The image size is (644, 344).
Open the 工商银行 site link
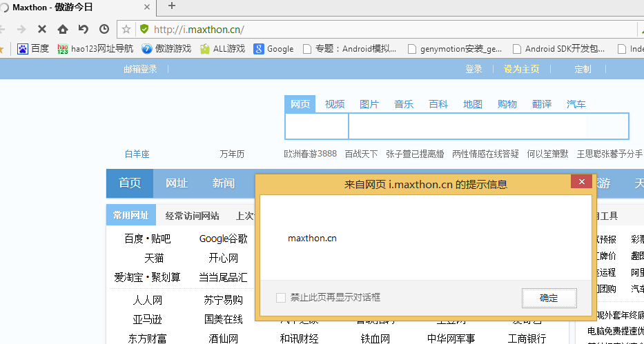coord(527,338)
